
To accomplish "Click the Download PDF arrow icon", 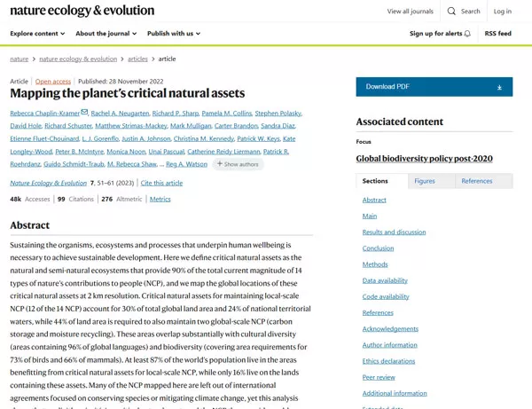I will (499, 87).
